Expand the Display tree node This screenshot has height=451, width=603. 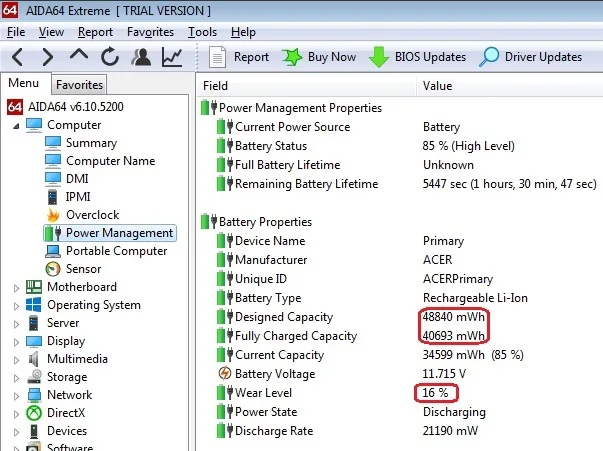16,342
